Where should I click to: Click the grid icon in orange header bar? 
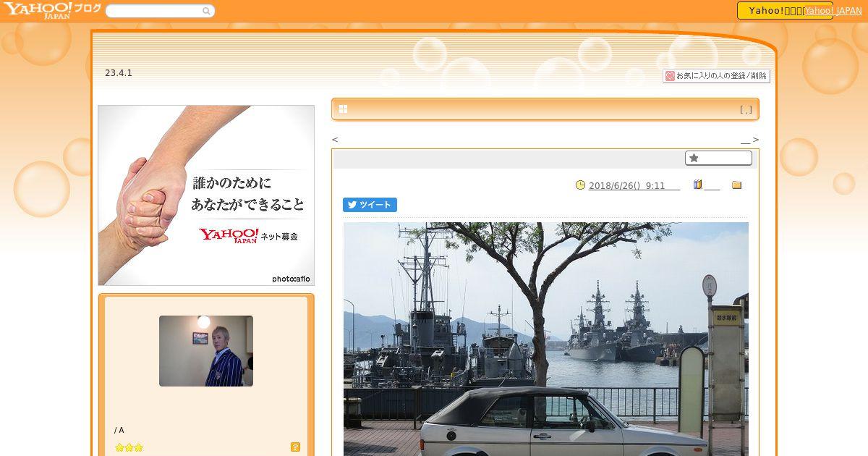343,109
